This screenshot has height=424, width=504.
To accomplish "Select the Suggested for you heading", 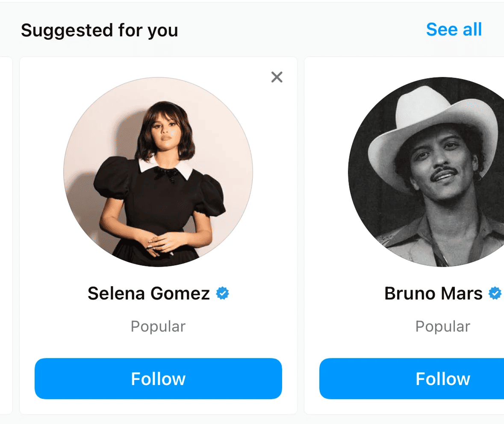I will coord(100,30).
